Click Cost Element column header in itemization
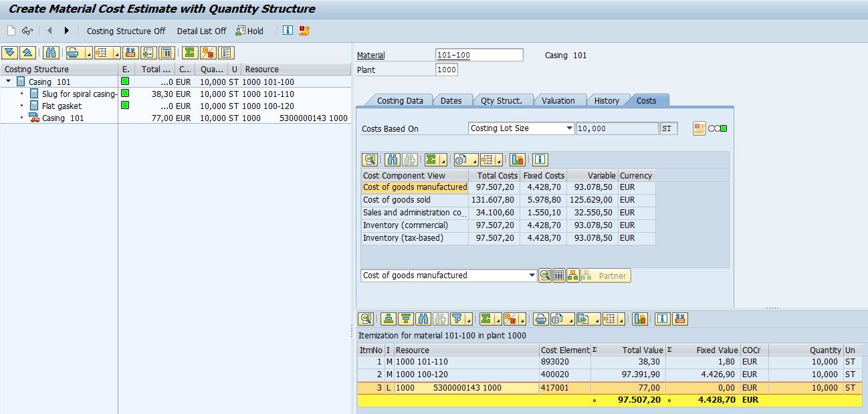The image size is (868, 414). click(x=565, y=350)
